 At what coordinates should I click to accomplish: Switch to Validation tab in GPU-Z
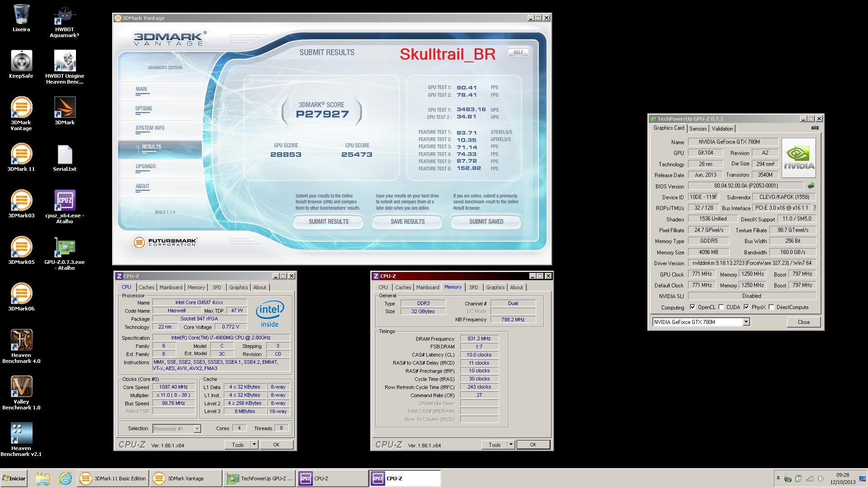(722, 129)
